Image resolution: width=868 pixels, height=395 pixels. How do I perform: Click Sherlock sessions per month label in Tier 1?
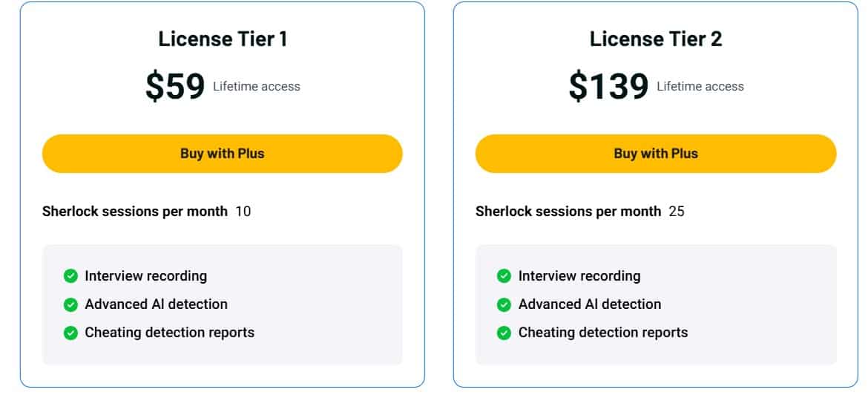coord(135,212)
